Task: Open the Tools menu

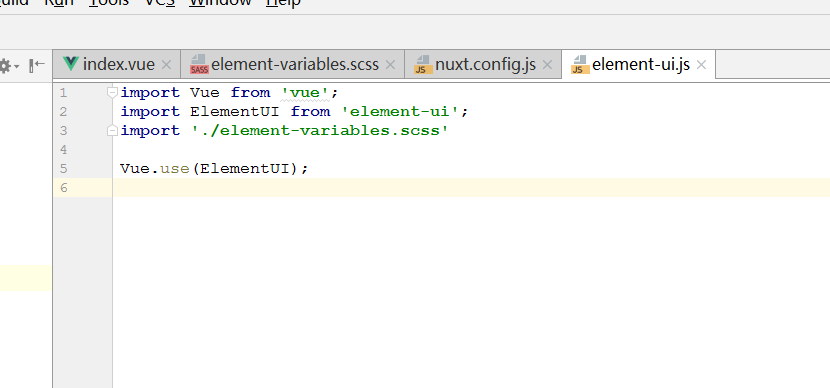Action: 109,3
